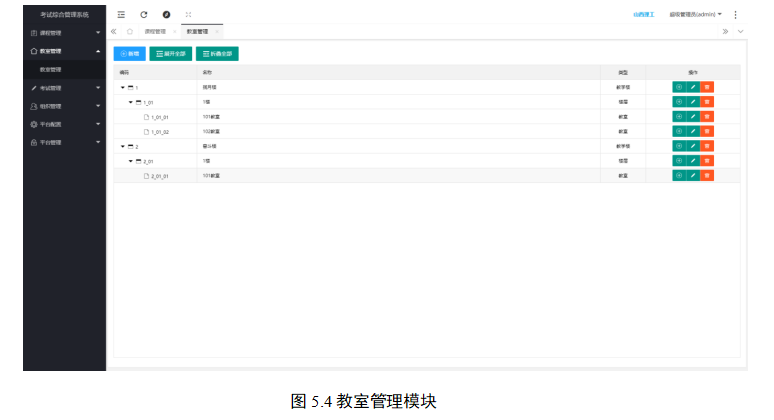Viewport: 774px width, 420px height.
Task: Delete row 2_01_01 with trash icon
Action: (707, 176)
